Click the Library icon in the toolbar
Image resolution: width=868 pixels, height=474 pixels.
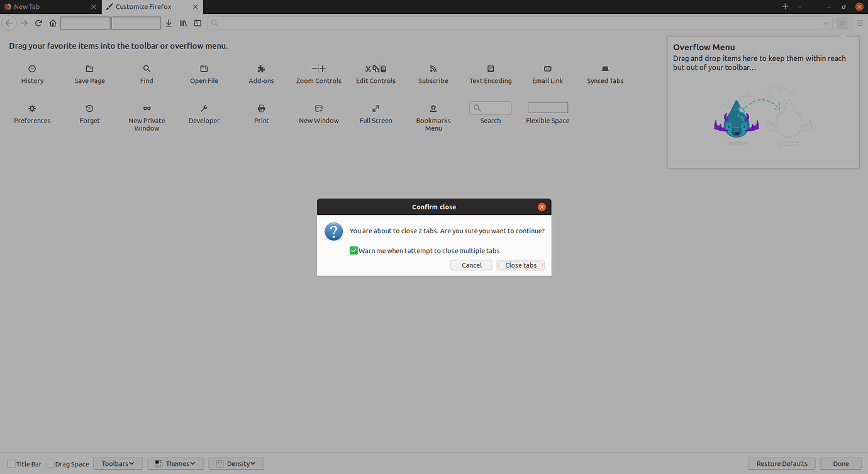tap(183, 23)
